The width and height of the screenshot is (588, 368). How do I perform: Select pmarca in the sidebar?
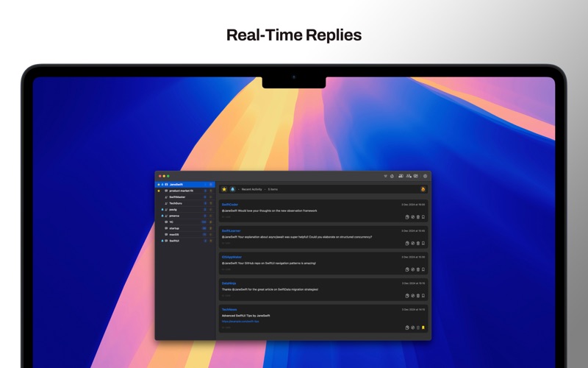[x=185, y=216]
